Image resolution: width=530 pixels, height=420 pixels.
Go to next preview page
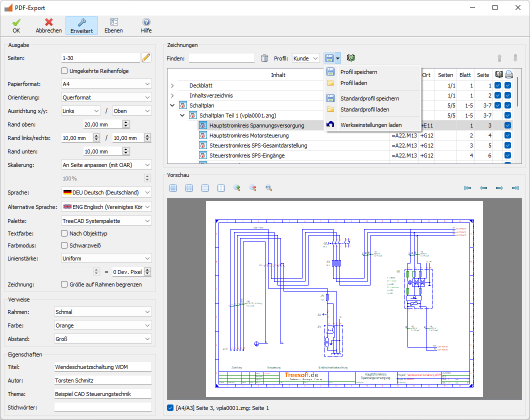click(499, 188)
